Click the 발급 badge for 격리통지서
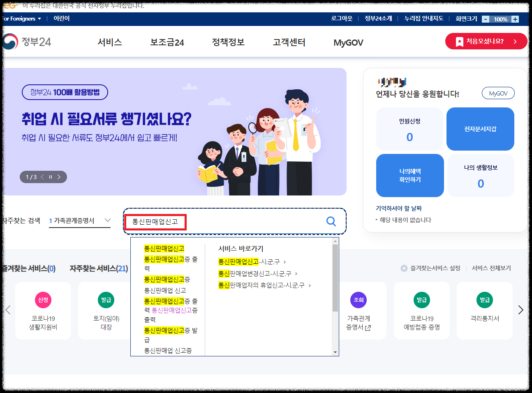This screenshot has width=532, height=393. (485, 300)
